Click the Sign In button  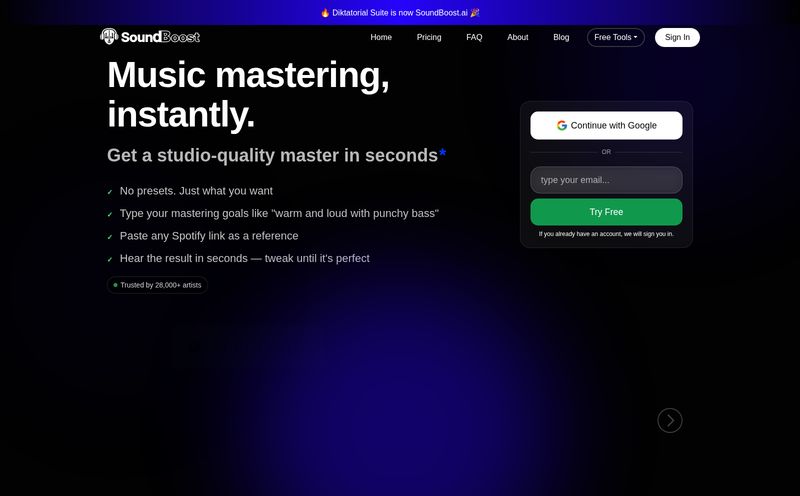click(677, 37)
